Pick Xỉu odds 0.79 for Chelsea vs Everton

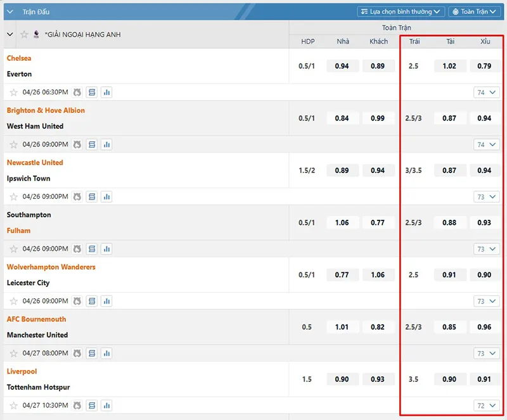484,66
